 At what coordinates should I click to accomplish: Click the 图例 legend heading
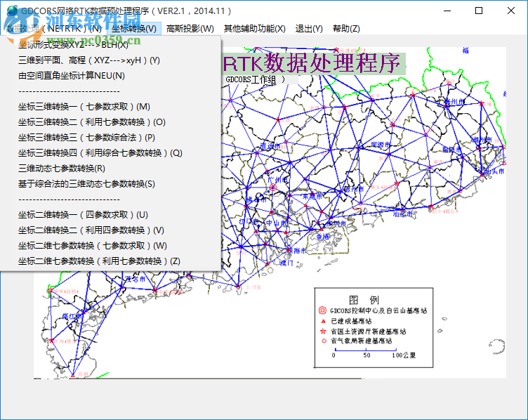point(364,299)
